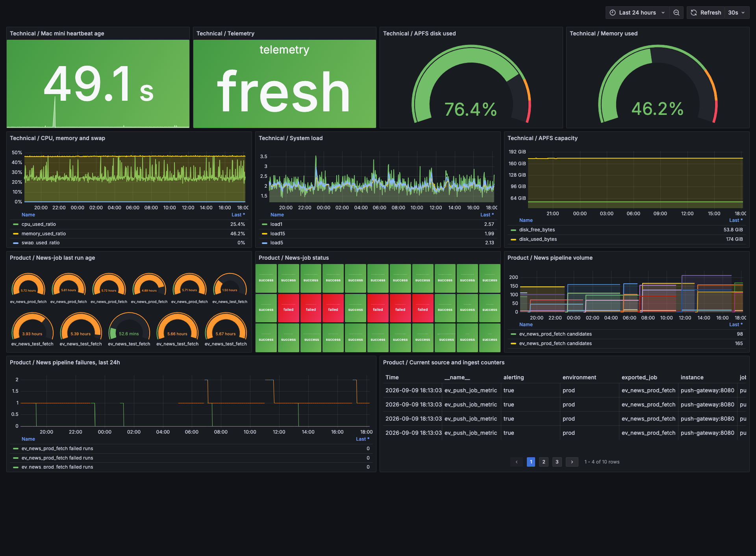Click the 76.4% disk used gauge
This screenshot has height=556, width=756.
(x=471, y=84)
